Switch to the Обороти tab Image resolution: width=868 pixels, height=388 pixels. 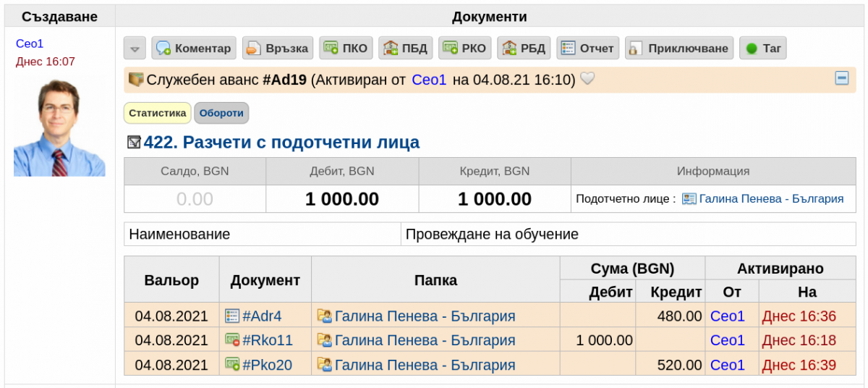(221, 113)
